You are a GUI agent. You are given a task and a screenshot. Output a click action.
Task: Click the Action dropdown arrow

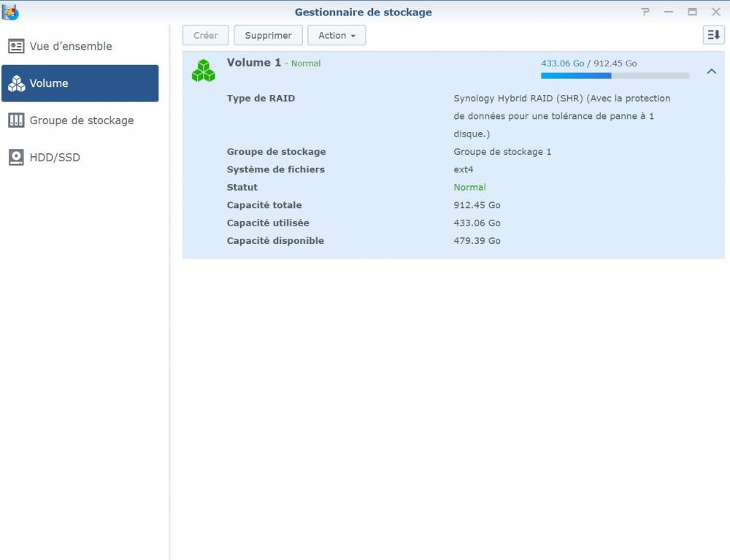[x=353, y=36]
